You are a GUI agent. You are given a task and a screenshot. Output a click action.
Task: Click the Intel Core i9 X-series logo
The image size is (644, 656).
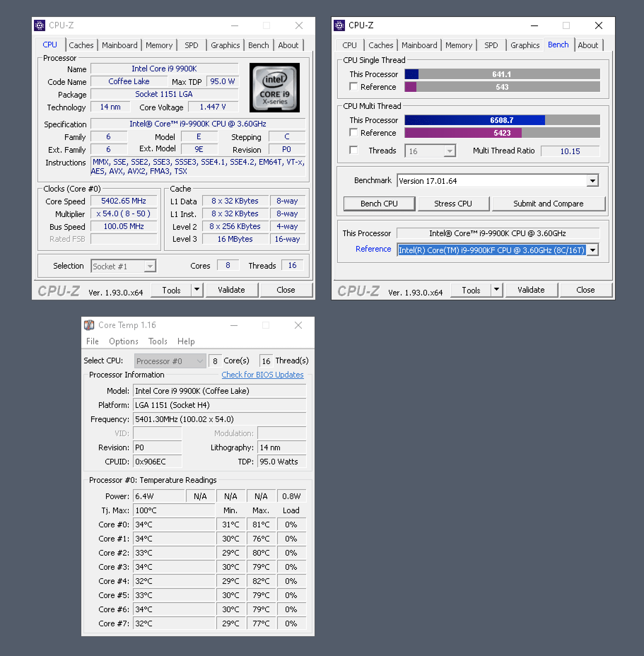click(x=275, y=88)
